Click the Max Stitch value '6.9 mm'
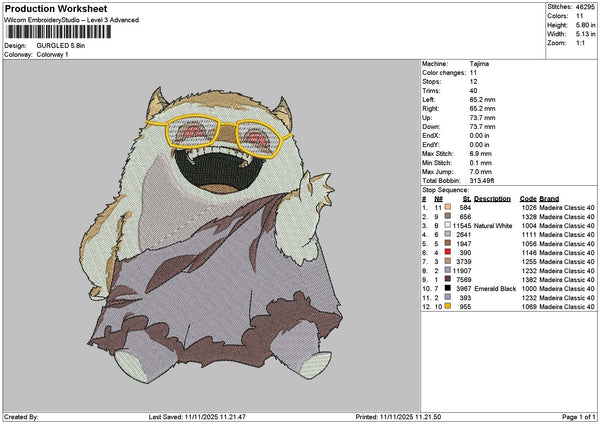This screenshot has height=424, width=600. (x=481, y=154)
